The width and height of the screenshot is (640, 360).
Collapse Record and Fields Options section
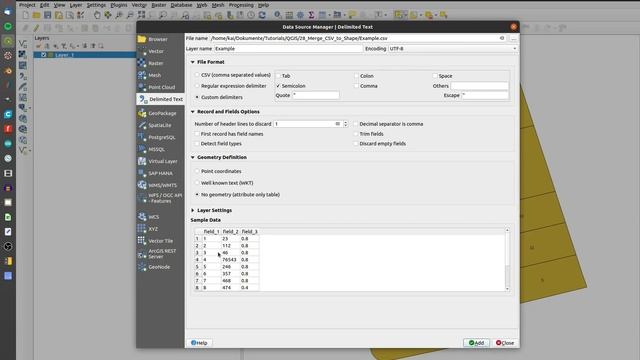tap(193, 112)
